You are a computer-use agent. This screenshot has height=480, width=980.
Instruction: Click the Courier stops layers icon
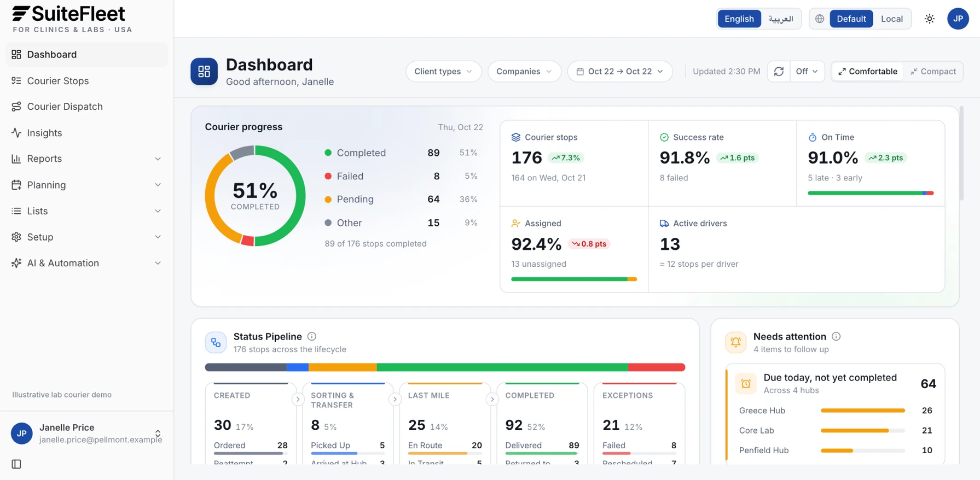516,137
